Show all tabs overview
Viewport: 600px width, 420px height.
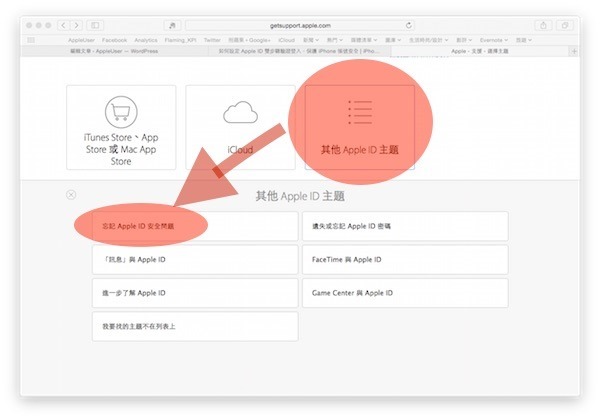pyautogui.click(x=564, y=25)
